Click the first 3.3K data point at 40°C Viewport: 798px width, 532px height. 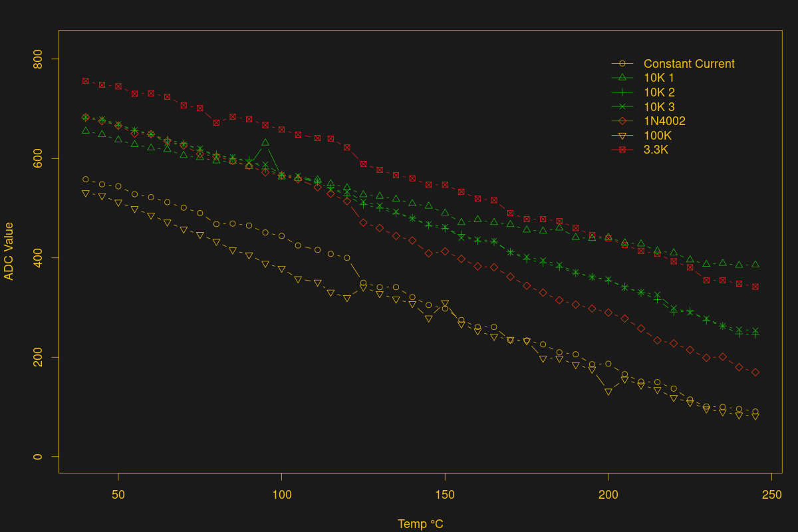pyautogui.click(x=86, y=81)
